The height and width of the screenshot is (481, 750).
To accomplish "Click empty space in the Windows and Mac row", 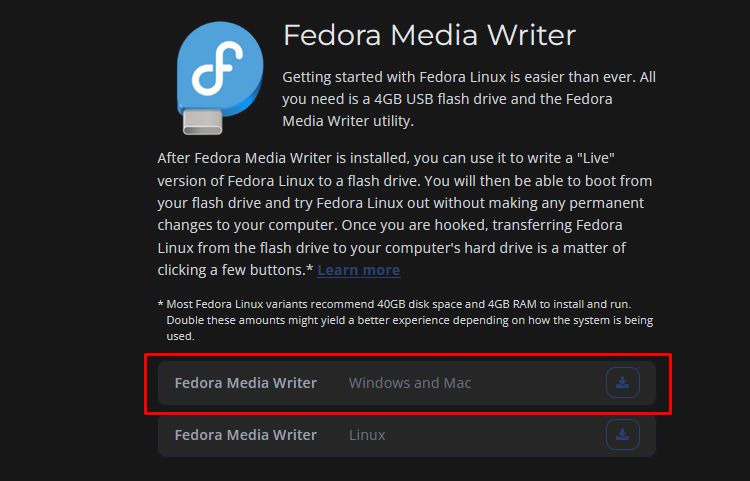I will (540, 383).
